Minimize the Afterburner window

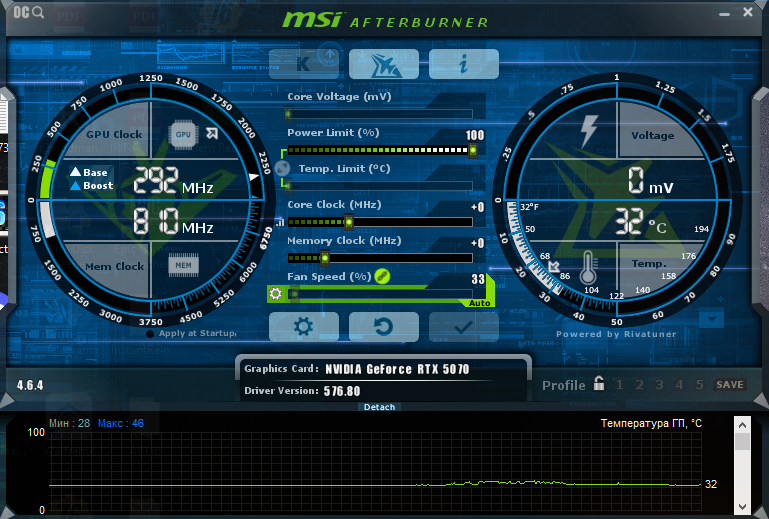[724, 14]
